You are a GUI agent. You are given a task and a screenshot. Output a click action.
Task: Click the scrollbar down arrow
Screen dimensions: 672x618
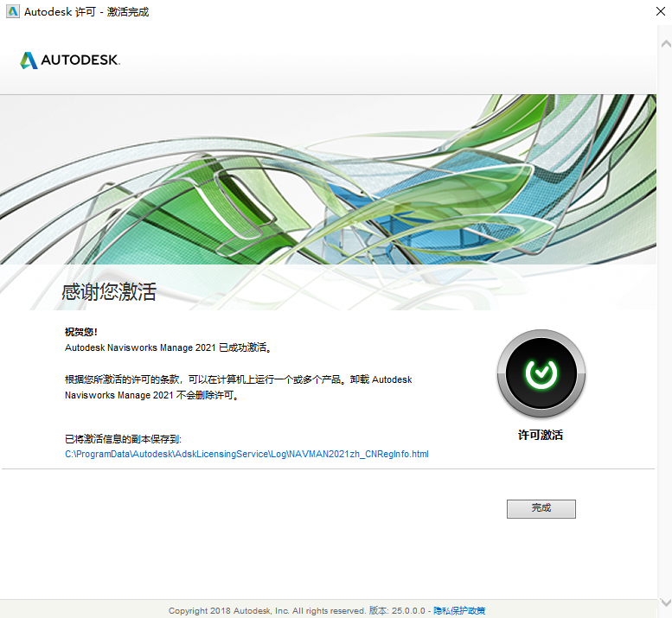(664, 602)
